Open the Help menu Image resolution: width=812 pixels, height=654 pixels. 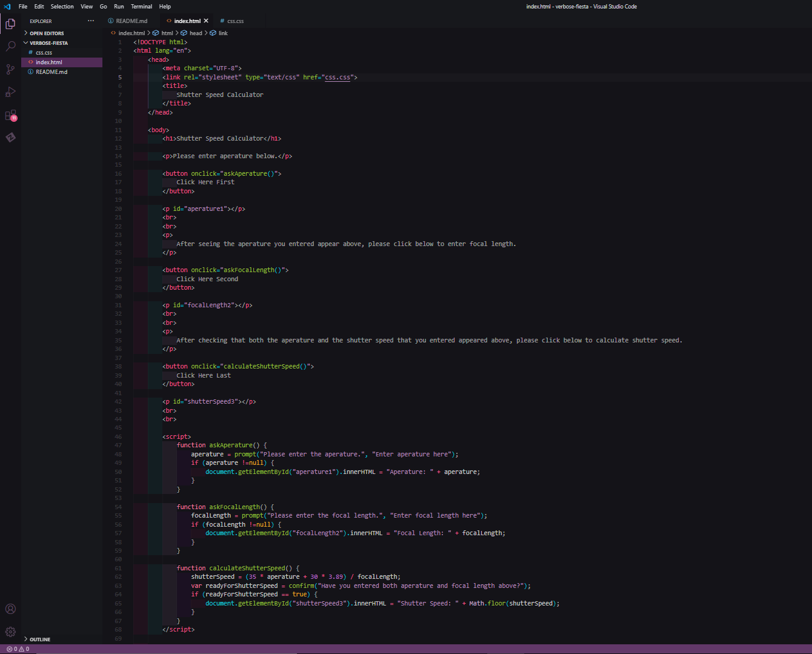coord(165,7)
